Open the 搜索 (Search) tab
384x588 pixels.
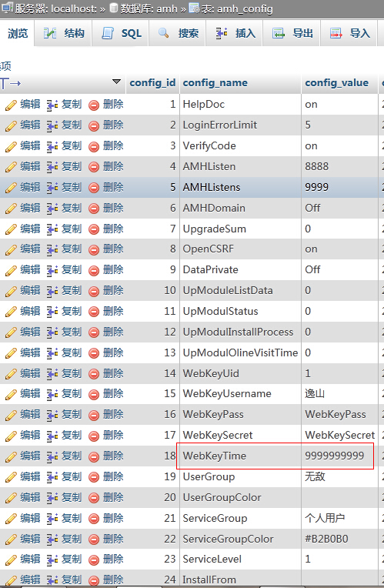178,33
